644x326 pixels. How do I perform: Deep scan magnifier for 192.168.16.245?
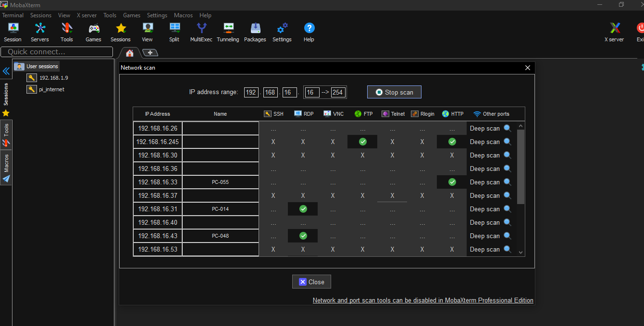click(x=508, y=142)
